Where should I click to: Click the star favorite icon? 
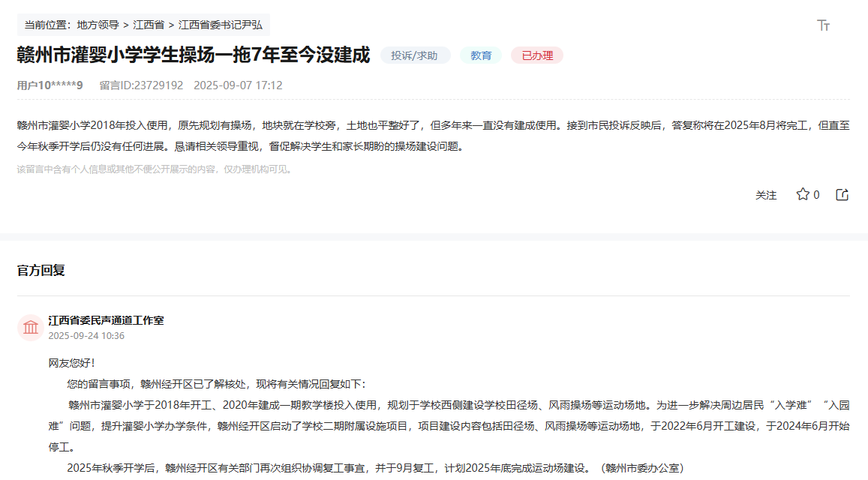click(802, 195)
